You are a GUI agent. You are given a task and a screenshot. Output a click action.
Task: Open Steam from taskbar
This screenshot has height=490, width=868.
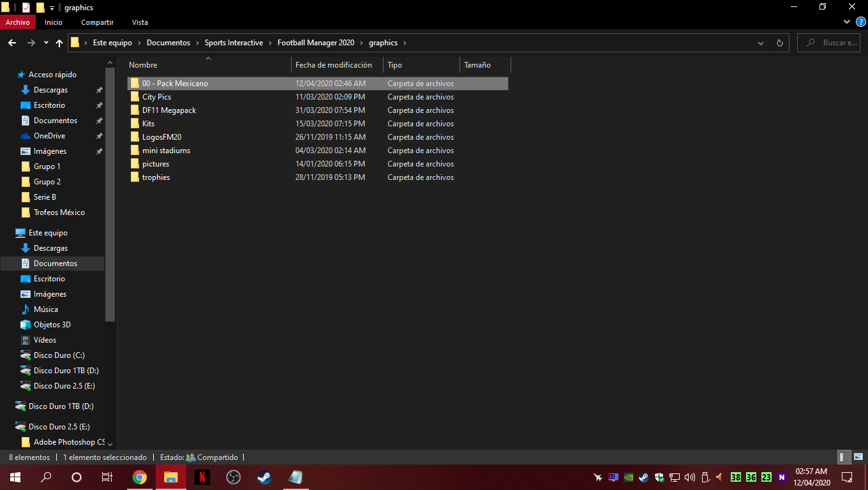click(264, 477)
